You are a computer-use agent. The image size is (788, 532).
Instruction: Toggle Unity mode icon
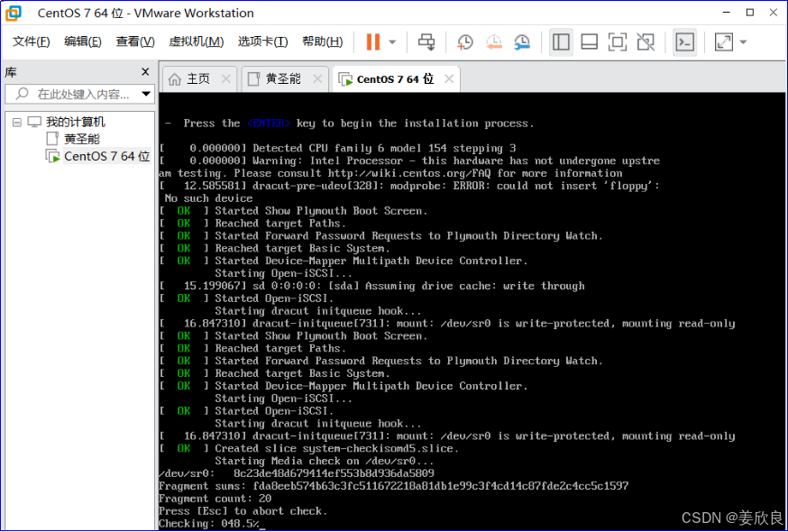click(646, 41)
